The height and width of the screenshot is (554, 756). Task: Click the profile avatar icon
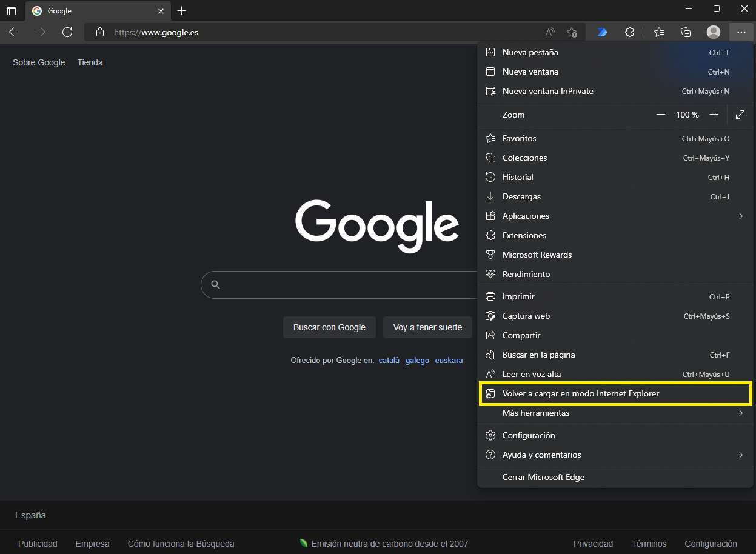click(x=714, y=32)
